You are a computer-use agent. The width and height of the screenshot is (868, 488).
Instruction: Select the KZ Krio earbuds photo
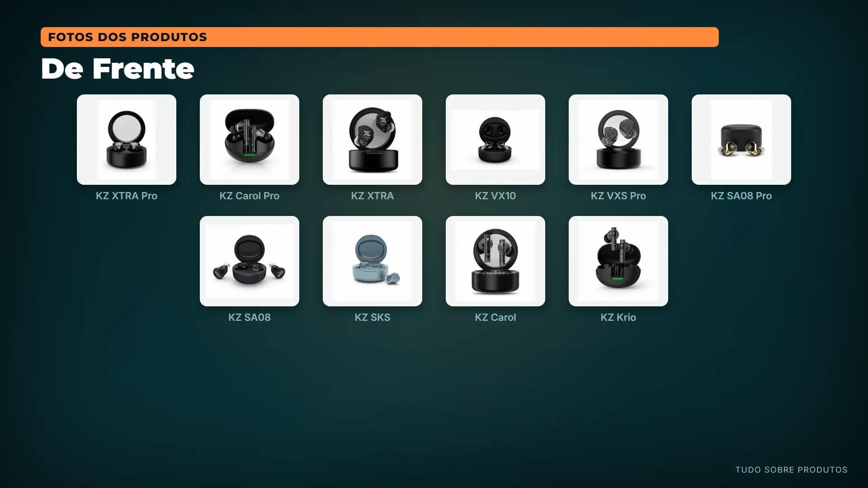[618, 261]
